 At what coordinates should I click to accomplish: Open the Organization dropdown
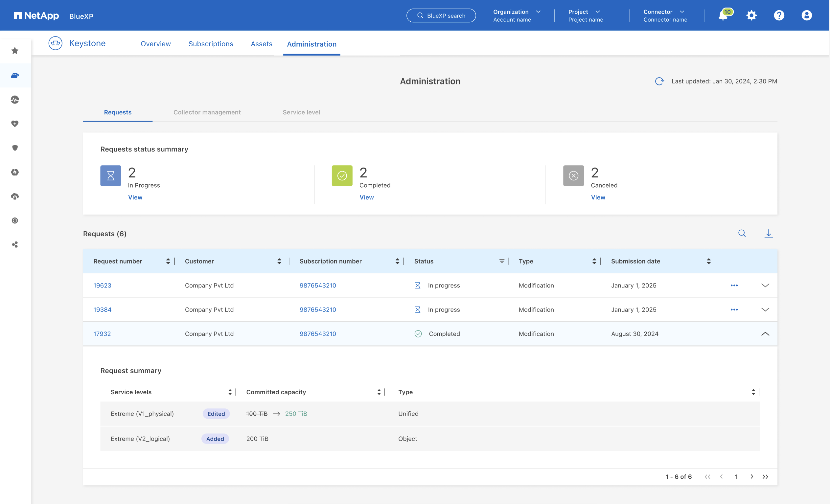pyautogui.click(x=517, y=15)
